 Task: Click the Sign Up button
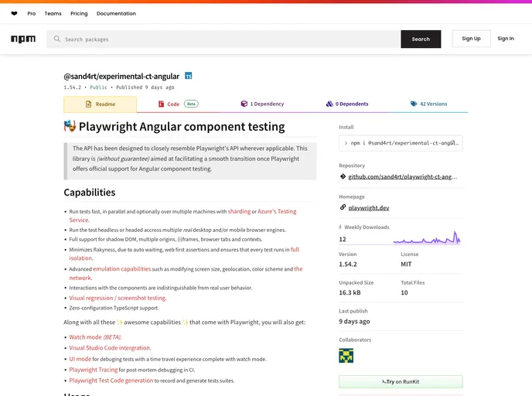[x=471, y=39]
